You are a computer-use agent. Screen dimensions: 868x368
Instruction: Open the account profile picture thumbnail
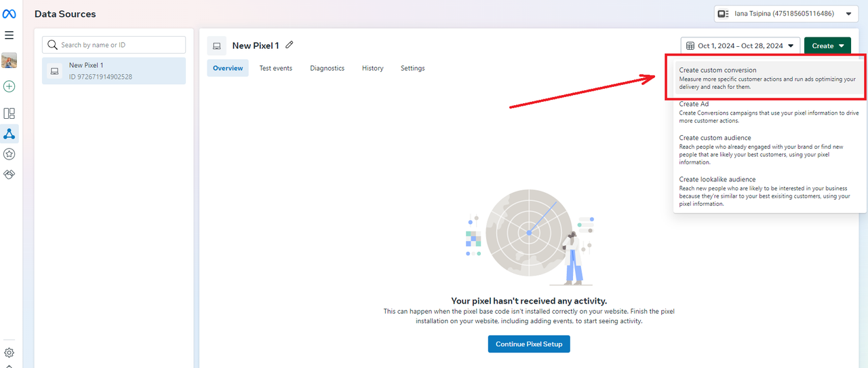click(9, 60)
